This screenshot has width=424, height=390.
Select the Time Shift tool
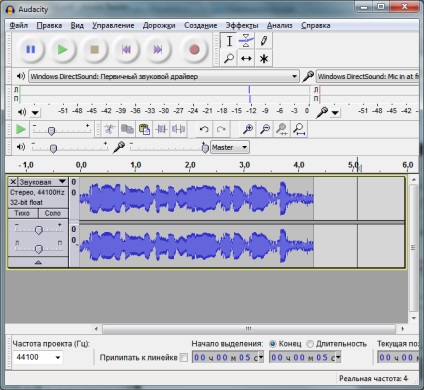click(x=246, y=58)
